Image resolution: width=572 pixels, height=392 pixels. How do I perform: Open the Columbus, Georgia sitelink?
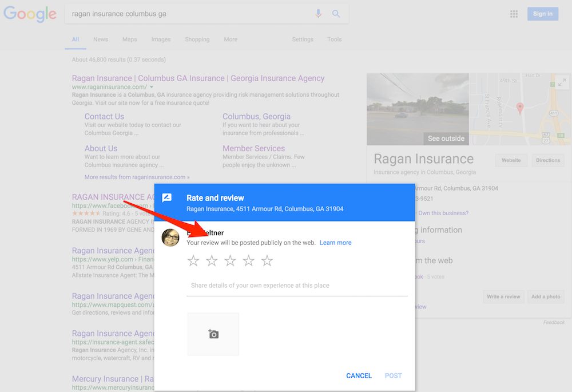tap(256, 116)
